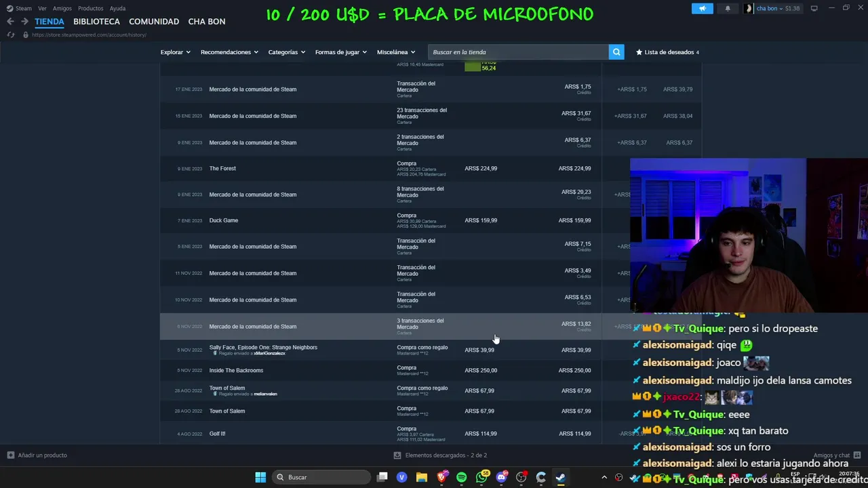This screenshot has width=868, height=488.
Task: Click the cha bon profile avatar
Action: click(749, 8)
